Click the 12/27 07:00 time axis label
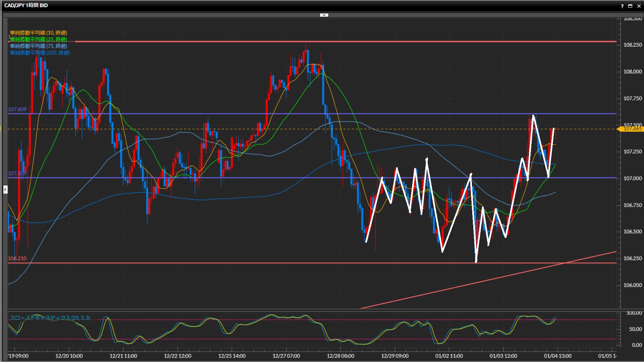The width and height of the screenshot is (644, 362). [286, 356]
